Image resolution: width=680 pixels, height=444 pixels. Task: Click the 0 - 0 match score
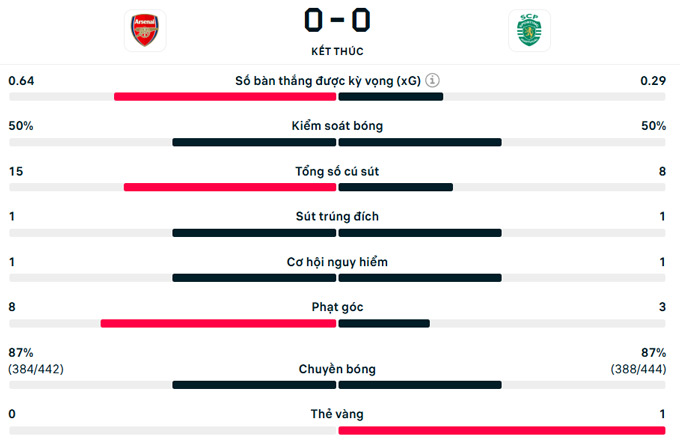[x=337, y=20]
